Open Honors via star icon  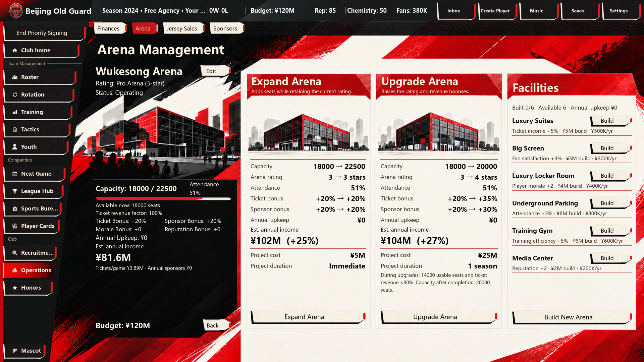click(15, 288)
